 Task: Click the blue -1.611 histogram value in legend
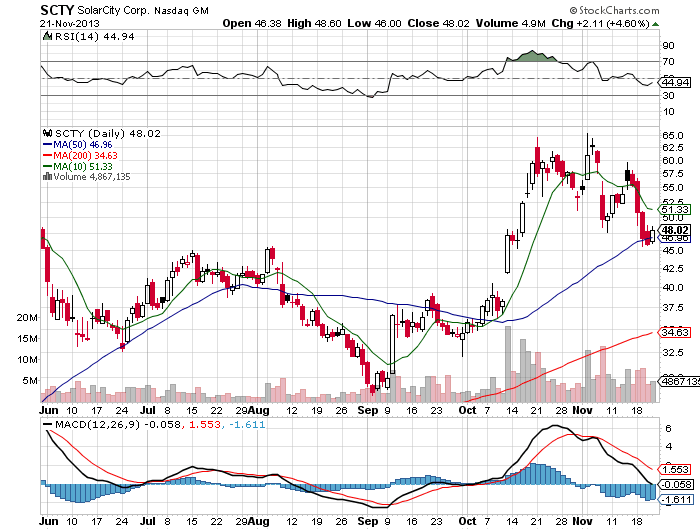247,424
